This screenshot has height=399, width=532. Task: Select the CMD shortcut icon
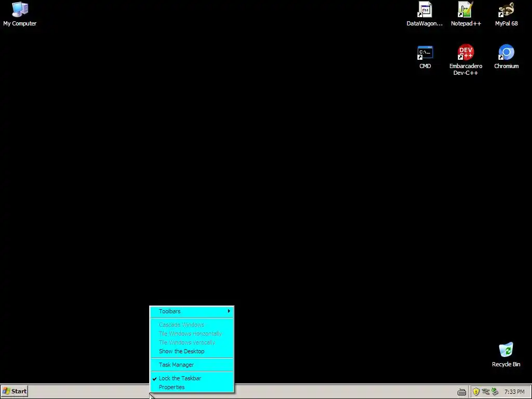[x=425, y=57]
